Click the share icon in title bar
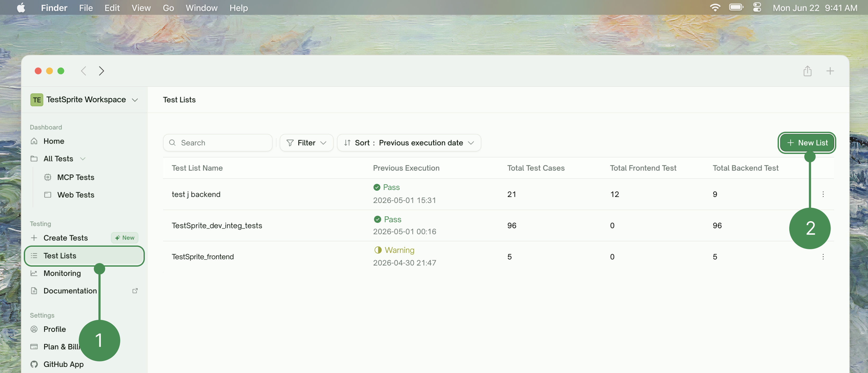 807,71
